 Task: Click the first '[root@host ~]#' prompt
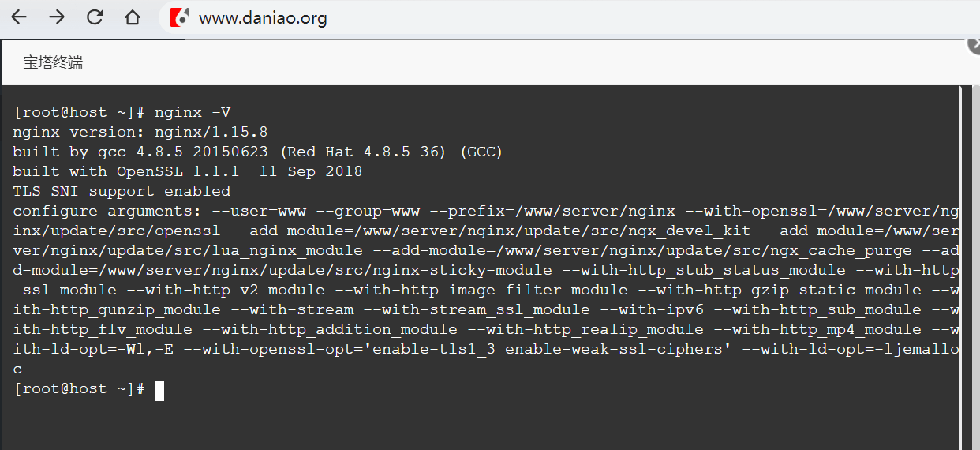tap(79, 112)
